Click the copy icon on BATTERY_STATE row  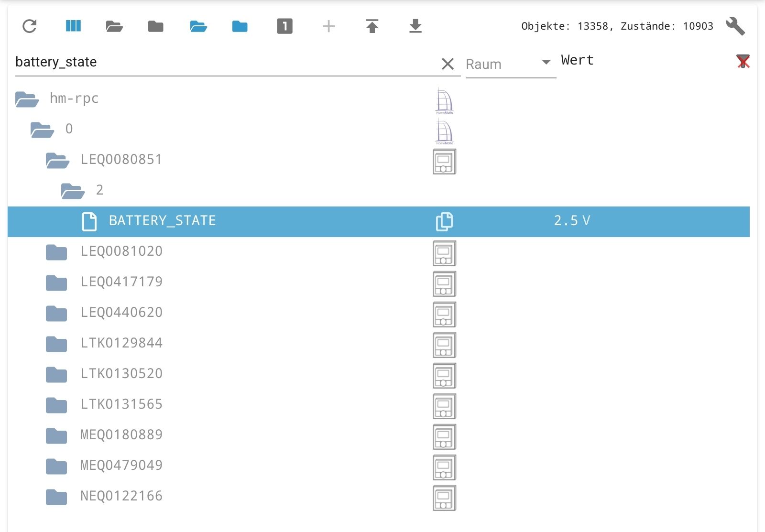pyautogui.click(x=444, y=221)
